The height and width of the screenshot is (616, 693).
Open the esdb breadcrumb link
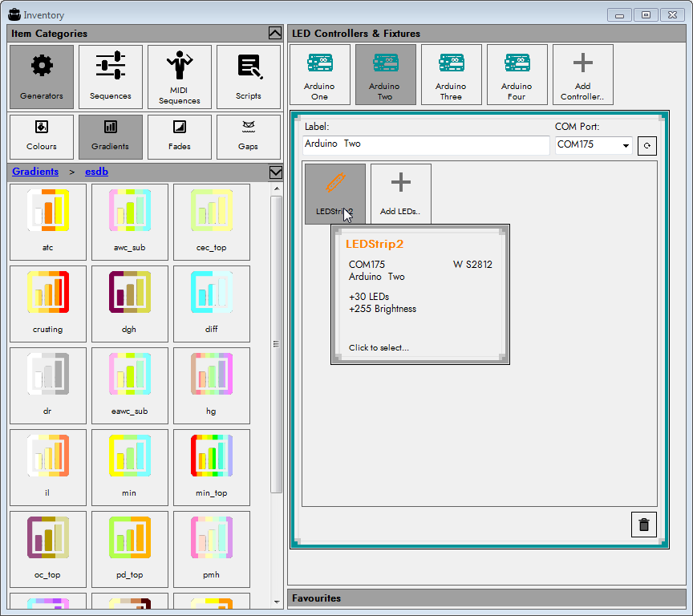click(96, 172)
